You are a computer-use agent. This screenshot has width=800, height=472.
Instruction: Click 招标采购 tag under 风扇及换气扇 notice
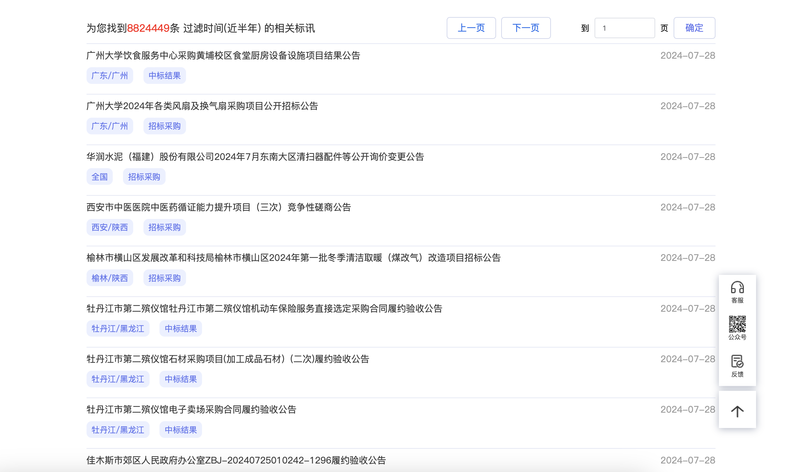coord(164,126)
